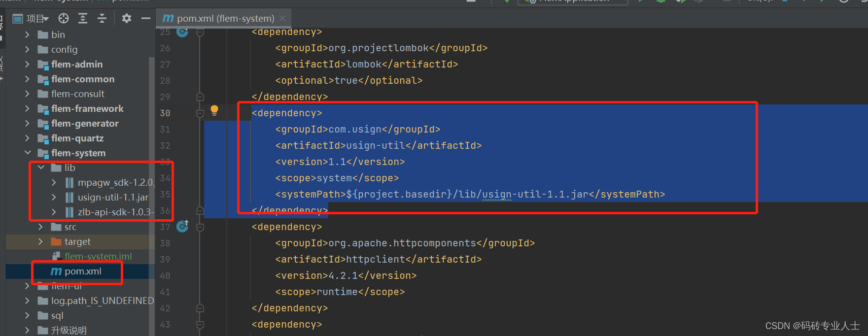
Task: Select usign-util-1.1.jar in the tree
Action: click(x=113, y=198)
